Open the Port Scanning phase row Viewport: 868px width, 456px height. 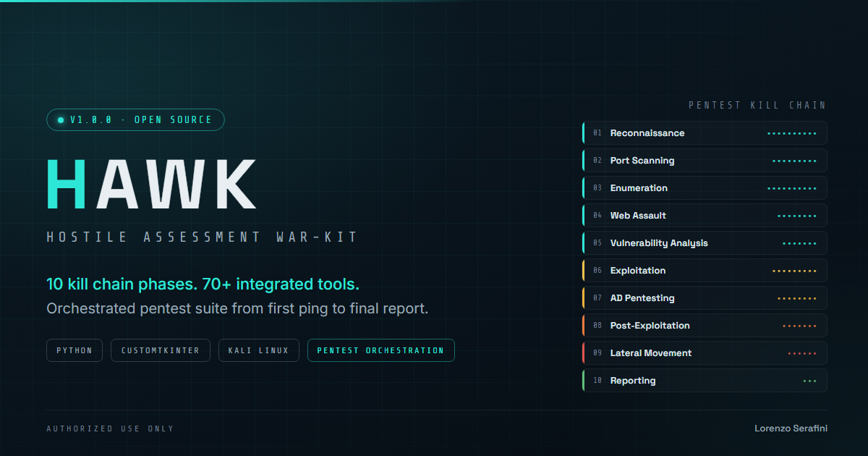click(705, 161)
